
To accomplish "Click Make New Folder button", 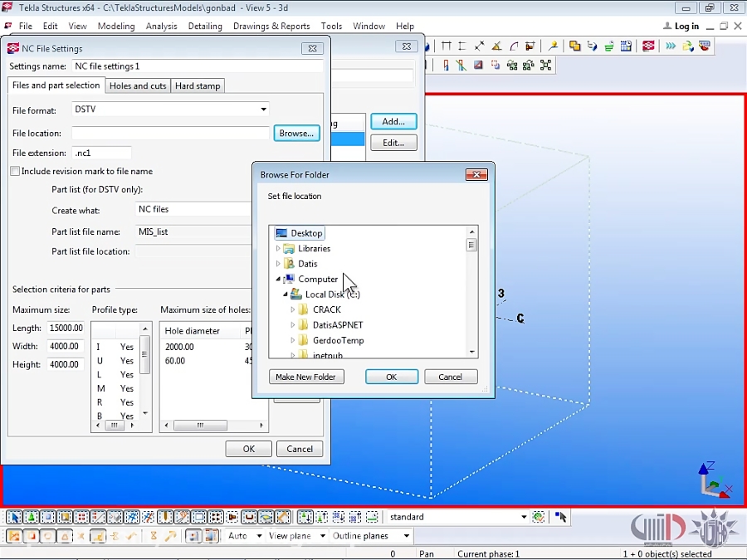I will coord(305,377).
